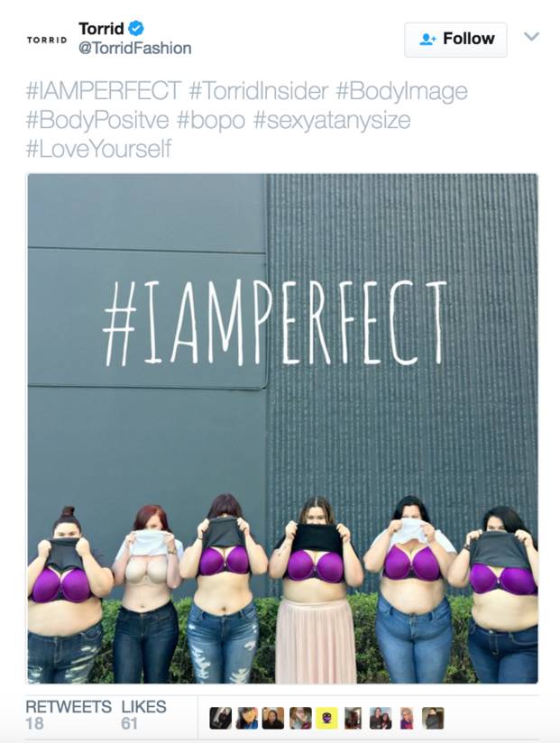Viewport: 560px width, 743px height.
Task: Click the Torrid logo avatar
Action: pyautogui.click(x=47, y=40)
